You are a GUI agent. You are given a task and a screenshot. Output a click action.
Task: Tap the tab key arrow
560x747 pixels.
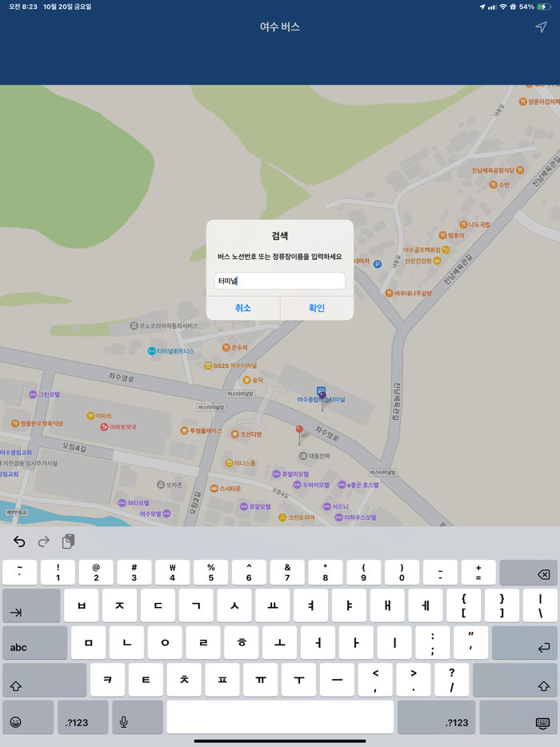click(31, 605)
